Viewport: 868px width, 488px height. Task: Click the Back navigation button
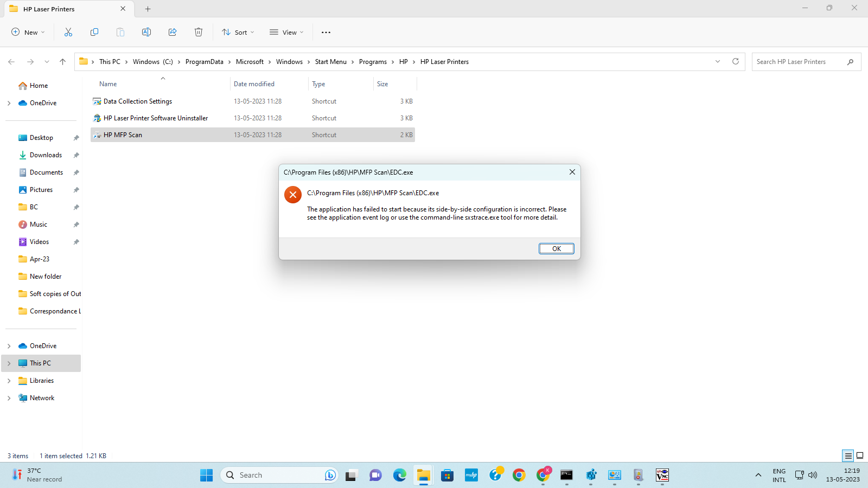click(x=11, y=61)
